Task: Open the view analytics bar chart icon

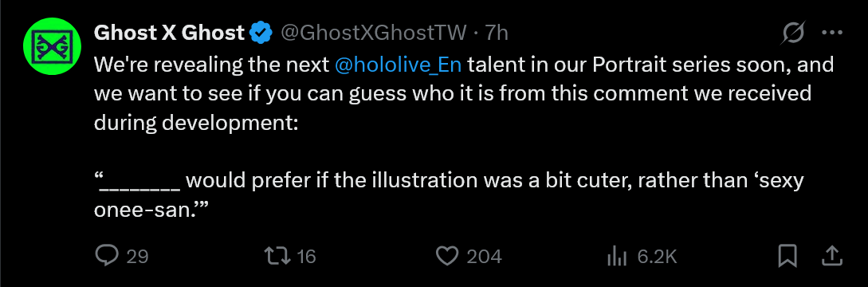Action: pos(617,256)
